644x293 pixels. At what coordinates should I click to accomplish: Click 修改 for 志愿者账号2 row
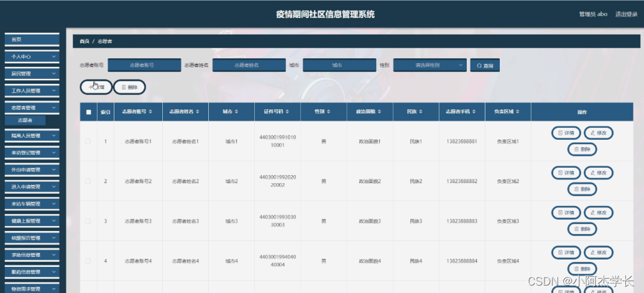(x=599, y=173)
